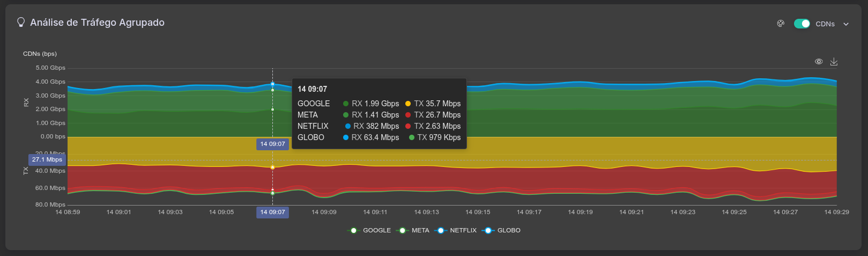Click the yellow TX data point on hover line
The height and width of the screenshot is (256, 868).
click(x=272, y=167)
